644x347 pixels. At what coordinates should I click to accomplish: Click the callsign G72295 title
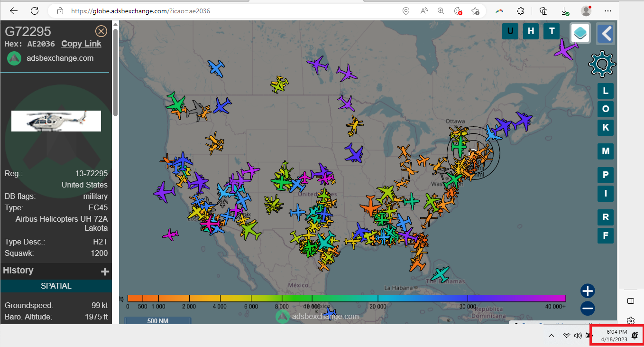pos(28,31)
